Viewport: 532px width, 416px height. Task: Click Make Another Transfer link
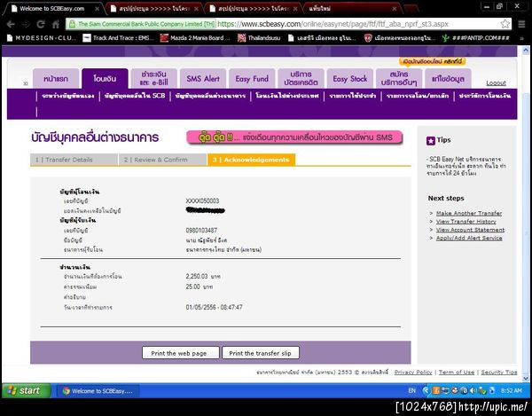pos(469,214)
